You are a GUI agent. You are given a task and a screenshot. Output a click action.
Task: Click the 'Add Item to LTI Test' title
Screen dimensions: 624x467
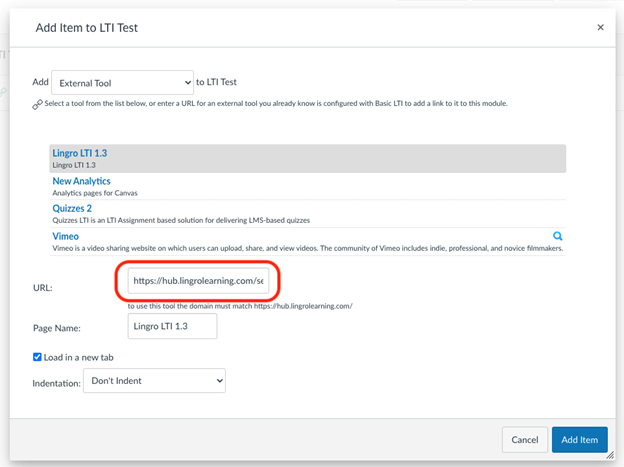[87, 27]
